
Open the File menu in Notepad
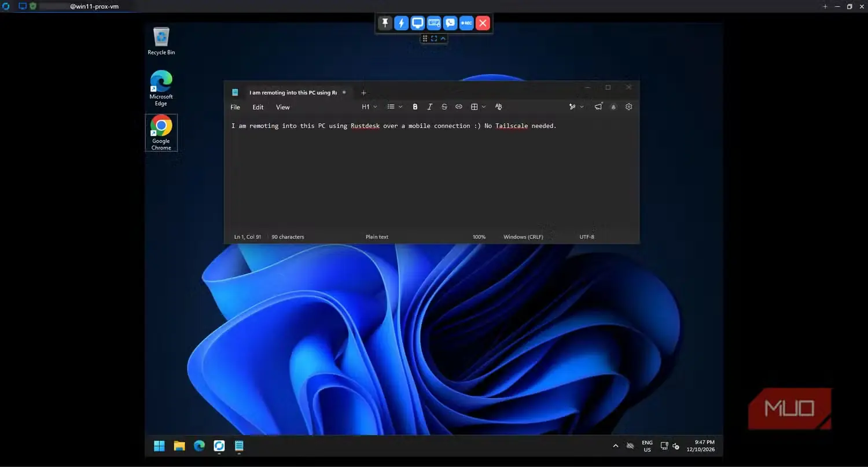point(236,107)
